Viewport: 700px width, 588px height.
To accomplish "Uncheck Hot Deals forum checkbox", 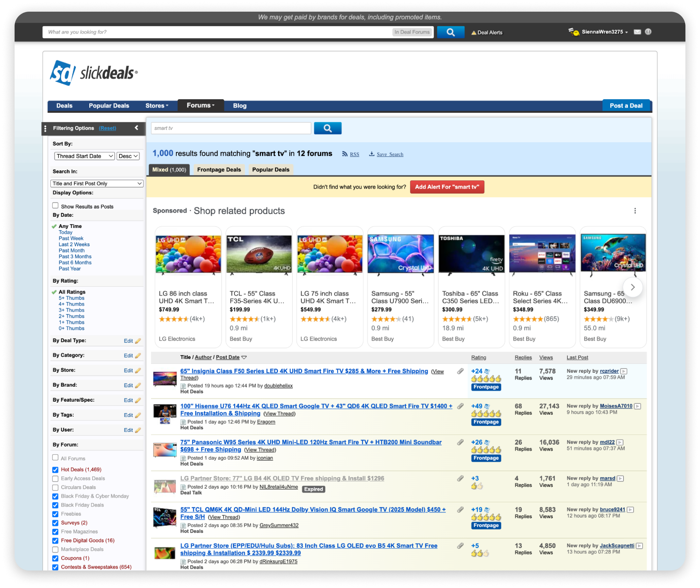I will 55,470.
